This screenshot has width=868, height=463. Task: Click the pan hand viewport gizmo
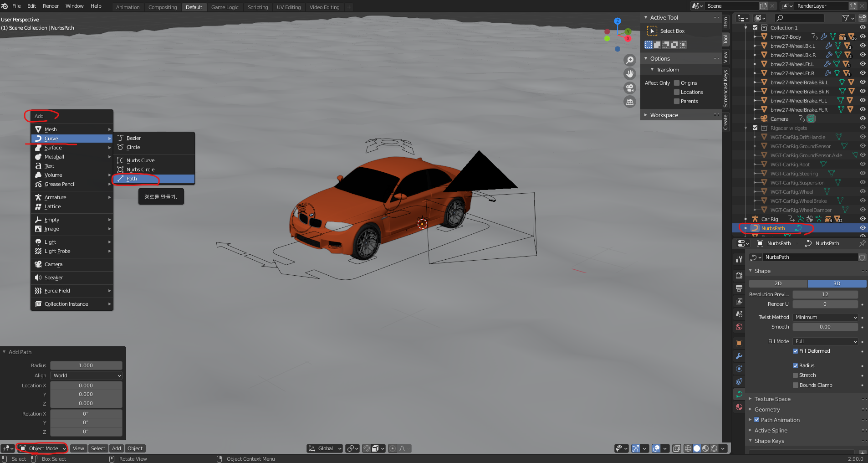(x=630, y=74)
